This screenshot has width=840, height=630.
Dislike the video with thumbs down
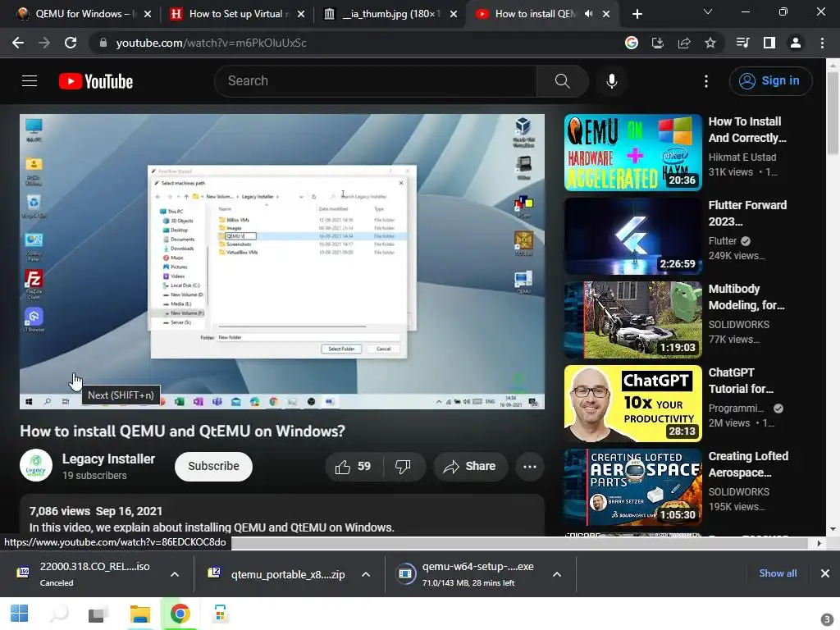[x=404, y=467]
